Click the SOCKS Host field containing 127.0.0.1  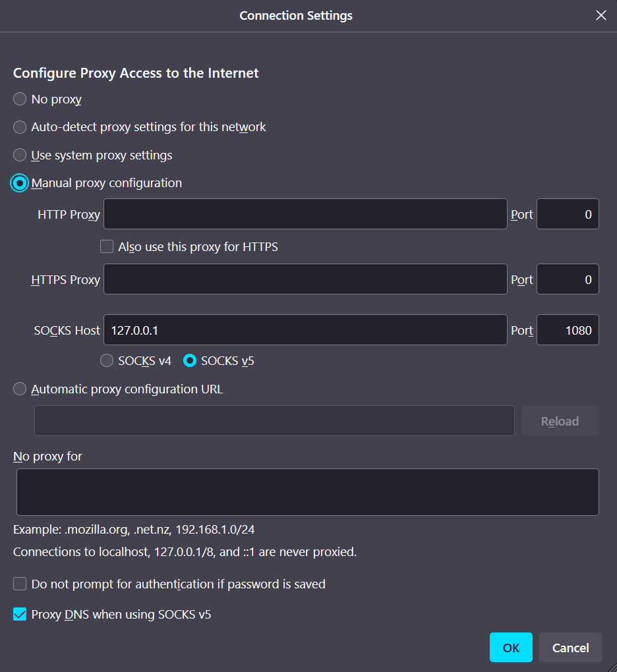[x=305, y=330]
